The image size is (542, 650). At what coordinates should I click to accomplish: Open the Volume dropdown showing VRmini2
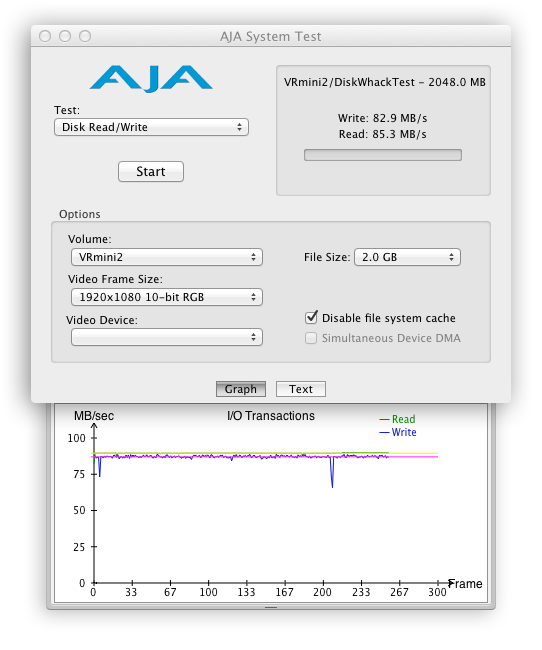167,257
